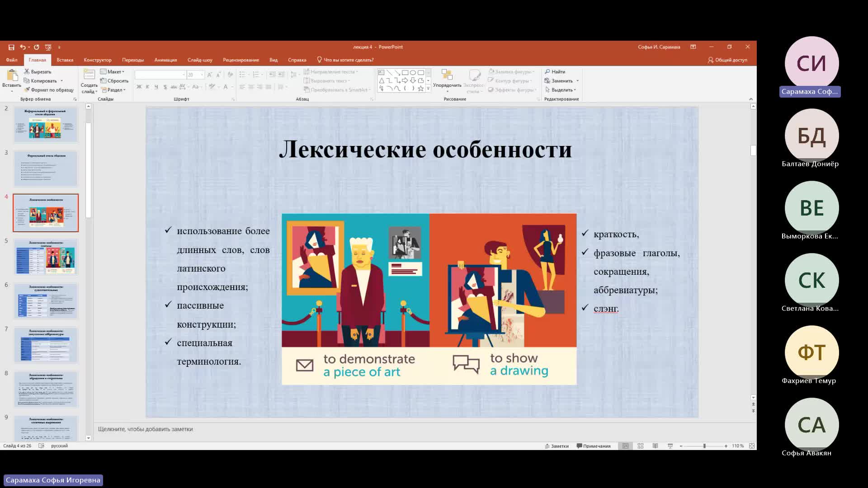Collapse the ribbon with the chevron arrow
Image resolution: width=868 pixels, height=488 pixels.
[751, 99]
